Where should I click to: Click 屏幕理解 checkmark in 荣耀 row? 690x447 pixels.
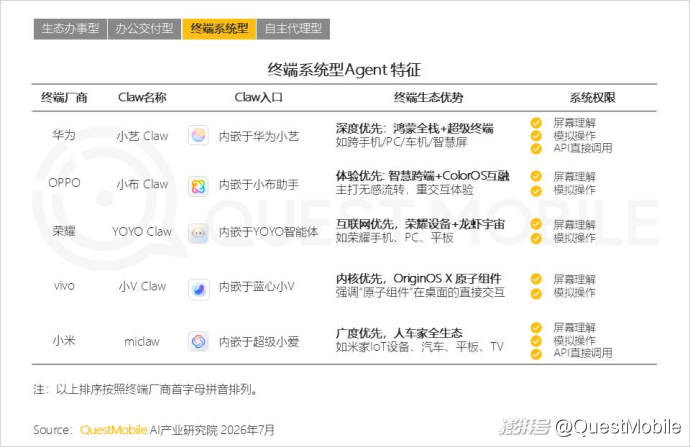(536, 224)
